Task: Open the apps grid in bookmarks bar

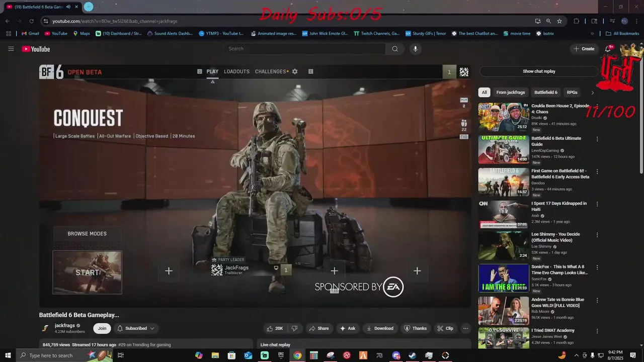Action: (x=9, y=34)
